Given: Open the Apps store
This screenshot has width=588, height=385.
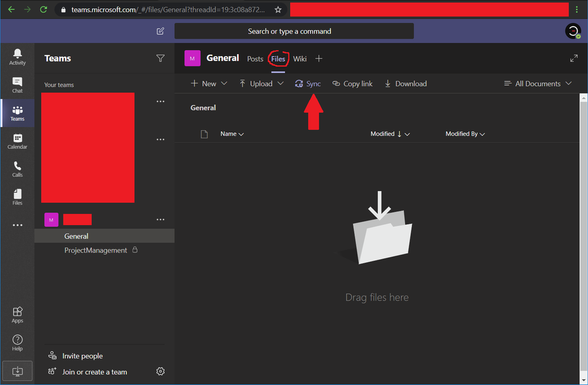Looking at the screenshot, I should pyautogui.click(x=17, y=315).
